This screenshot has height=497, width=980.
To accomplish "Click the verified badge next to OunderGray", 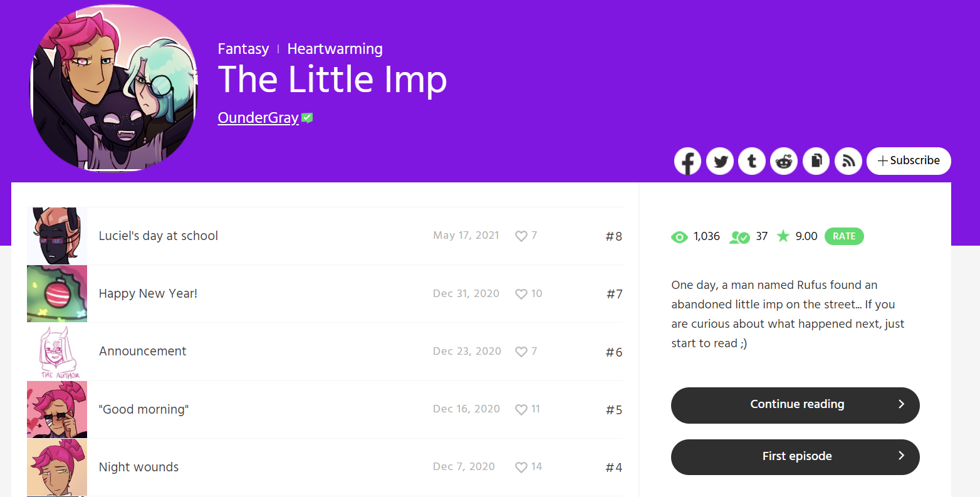I will click(306, 117).
